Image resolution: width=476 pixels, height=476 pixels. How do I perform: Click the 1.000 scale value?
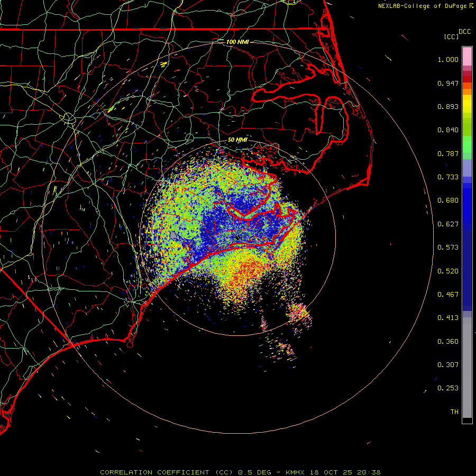coord(448,59)
